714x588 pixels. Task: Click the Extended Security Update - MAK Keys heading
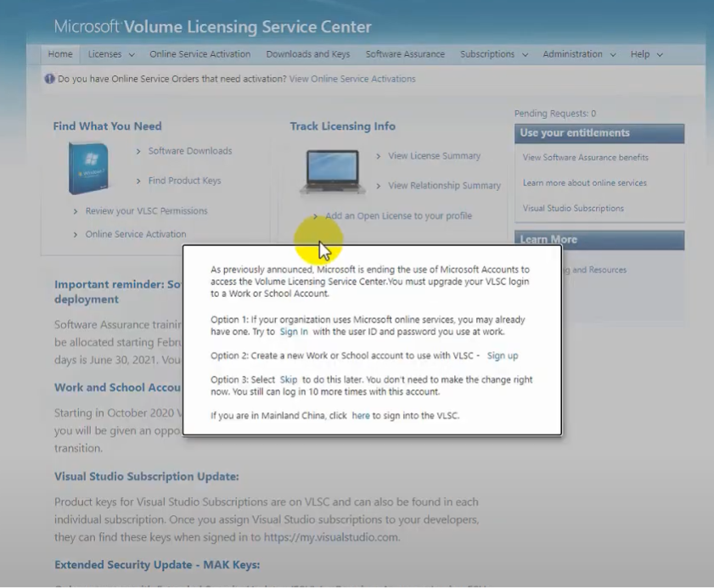pyautogui.click(x=157, y=565)
